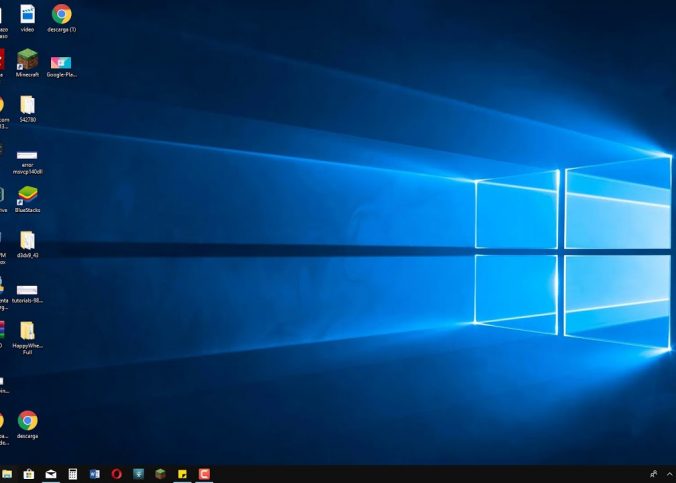
Task: Launch Opera browser from the taskbar
Action: tap(117, 474)
